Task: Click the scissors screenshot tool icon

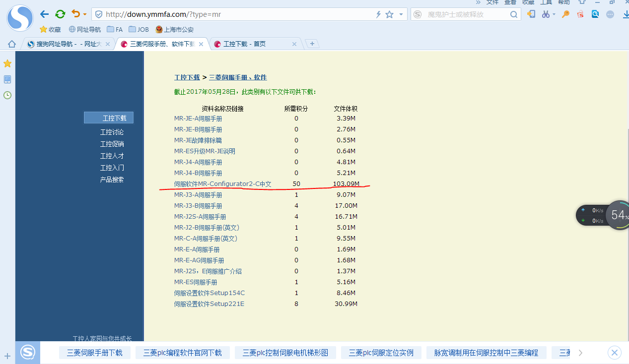Action: point(546,14)
